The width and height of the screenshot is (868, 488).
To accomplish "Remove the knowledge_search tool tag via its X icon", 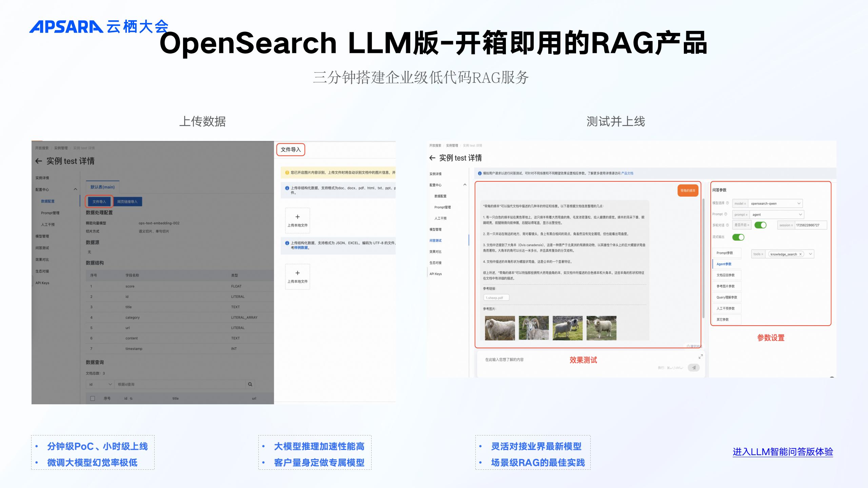I will pos(800,254).
